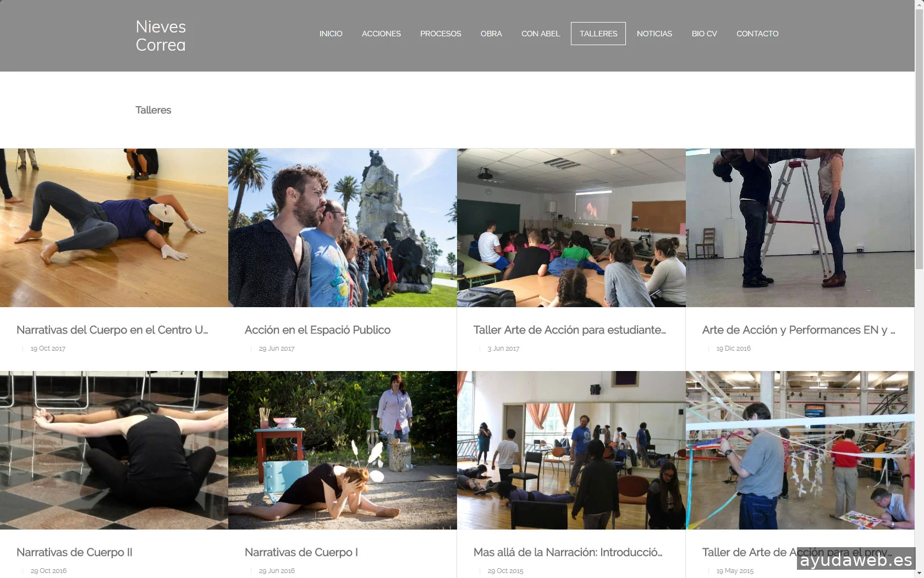The height and width of the screenshot is (578, 924).
Task: Open thumbnail of masked performer on wooden floor
Action: click(114, 228)
